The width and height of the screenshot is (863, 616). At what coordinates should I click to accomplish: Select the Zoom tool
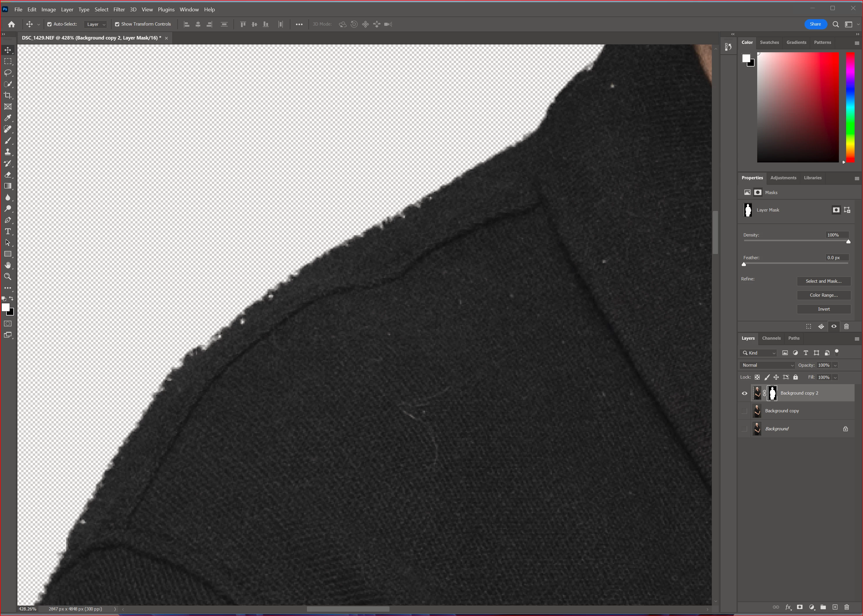coord(8,277)
